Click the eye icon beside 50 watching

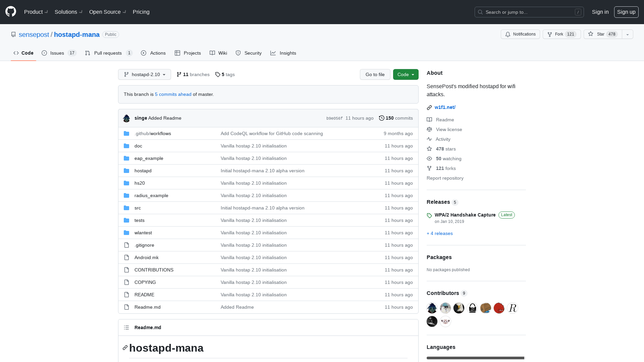[429, 159]
